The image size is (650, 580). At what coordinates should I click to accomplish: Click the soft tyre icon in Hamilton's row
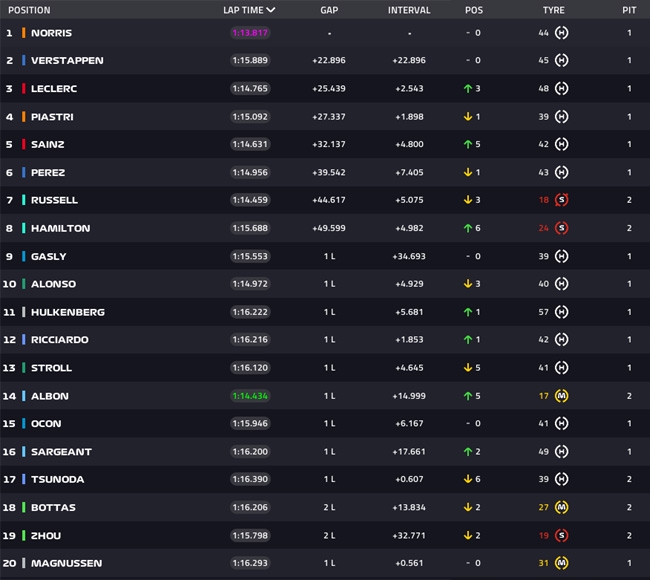(x=561, y=228)
